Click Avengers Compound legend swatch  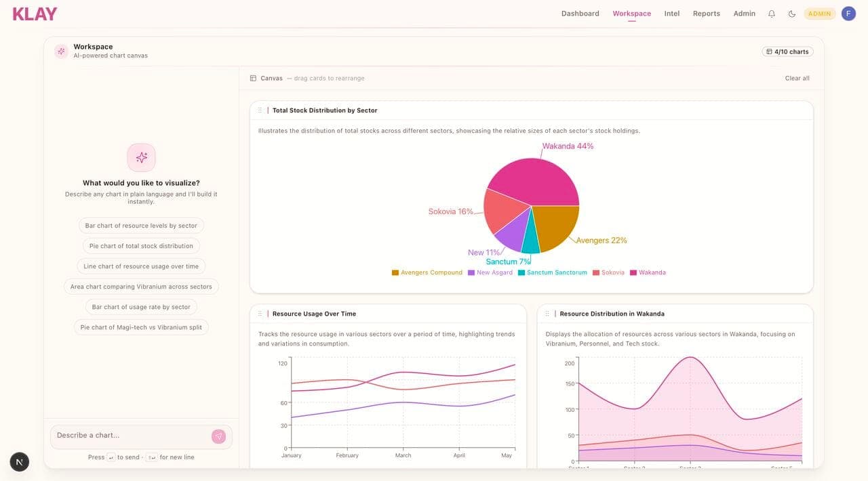coord(395,272)
